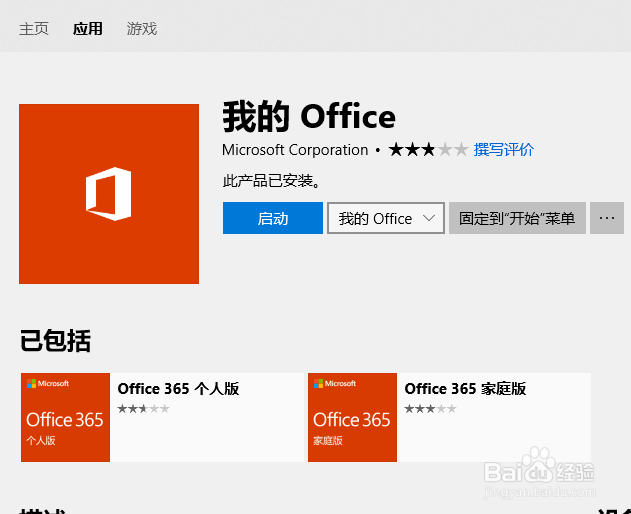Open the Office 365 家庭版 thumbnail
Viewport: 631px width, 514px height.
coord(352,417)
